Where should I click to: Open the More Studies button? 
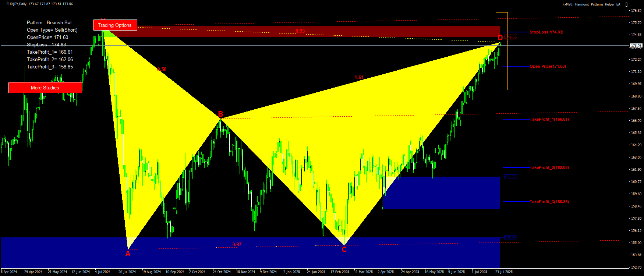[45, 88]
